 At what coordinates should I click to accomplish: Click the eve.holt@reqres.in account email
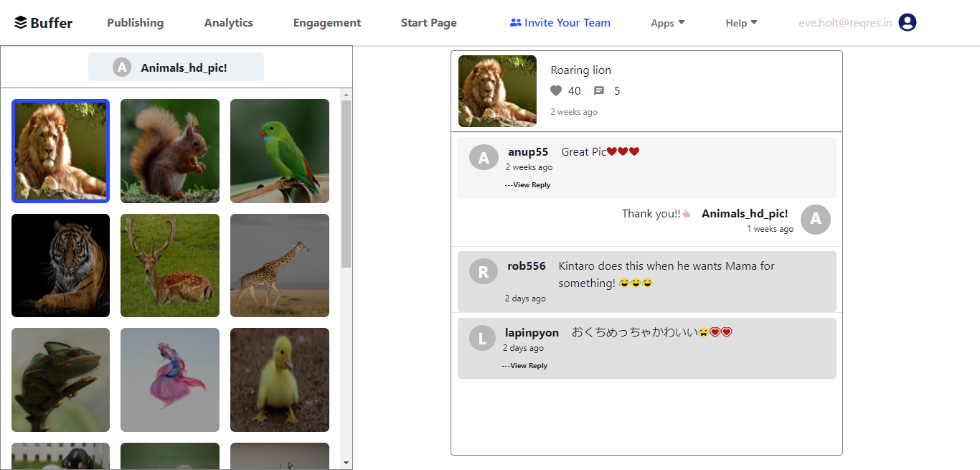846,23
